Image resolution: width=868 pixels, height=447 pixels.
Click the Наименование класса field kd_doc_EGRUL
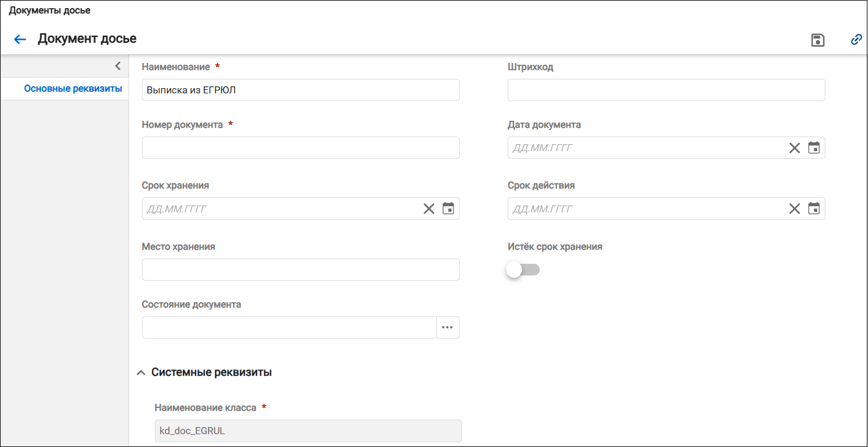tap(308, 431)
